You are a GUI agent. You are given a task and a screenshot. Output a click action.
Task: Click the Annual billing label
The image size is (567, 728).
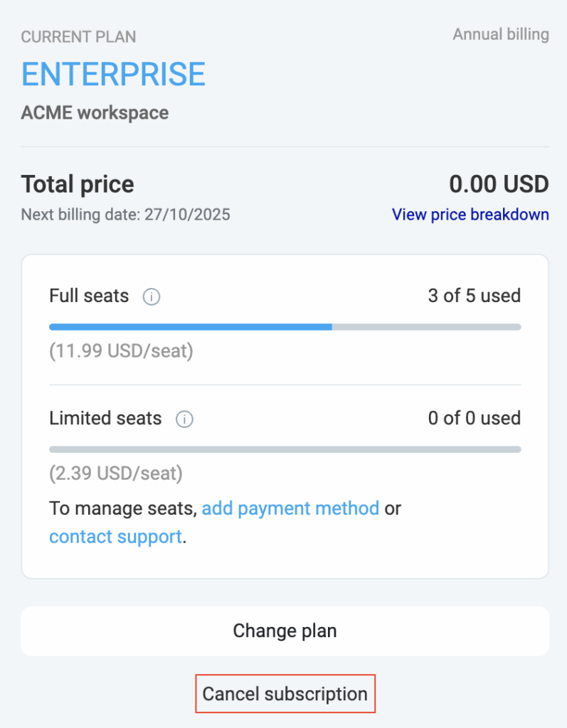pyautogui.click(x=501, y=34)
